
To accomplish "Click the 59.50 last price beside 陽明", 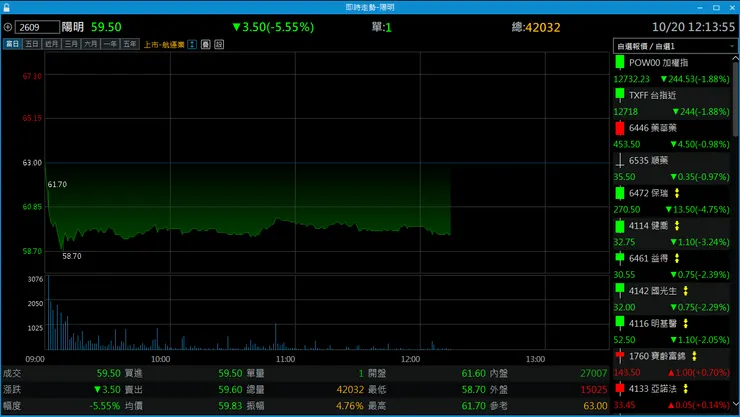I will coord(106,27).
